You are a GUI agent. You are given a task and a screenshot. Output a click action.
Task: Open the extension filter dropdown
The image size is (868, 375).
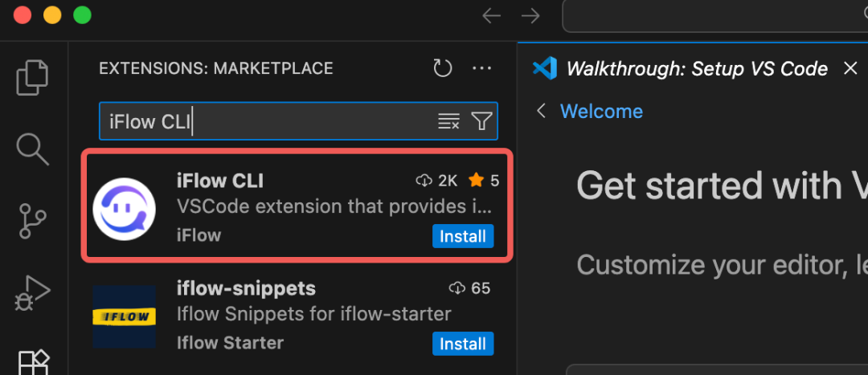click(481, 121)
